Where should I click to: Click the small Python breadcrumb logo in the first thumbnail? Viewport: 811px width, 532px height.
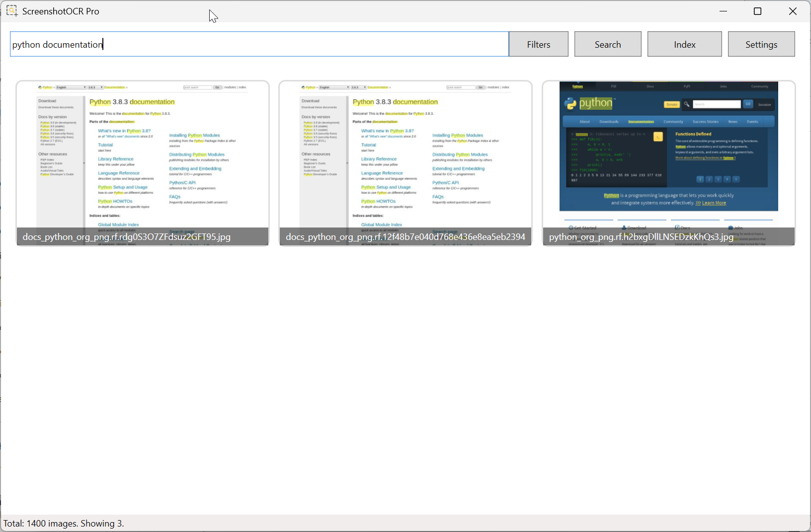[39, 87]
